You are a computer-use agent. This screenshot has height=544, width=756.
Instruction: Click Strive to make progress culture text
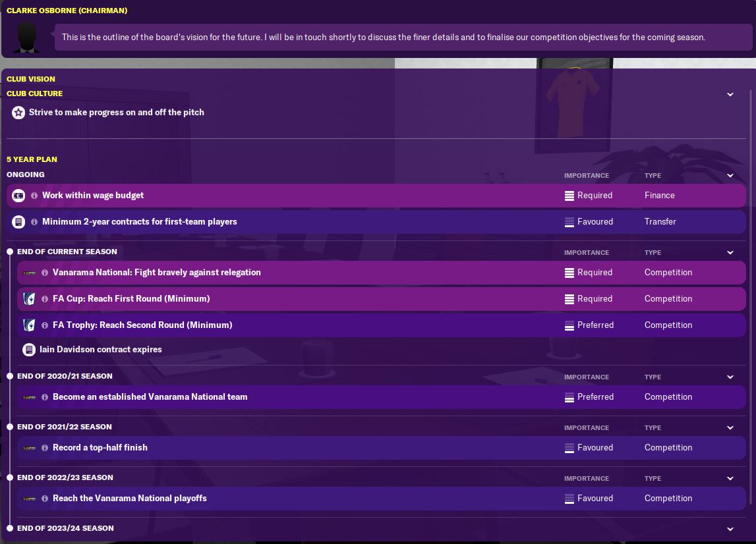[116, 112]
